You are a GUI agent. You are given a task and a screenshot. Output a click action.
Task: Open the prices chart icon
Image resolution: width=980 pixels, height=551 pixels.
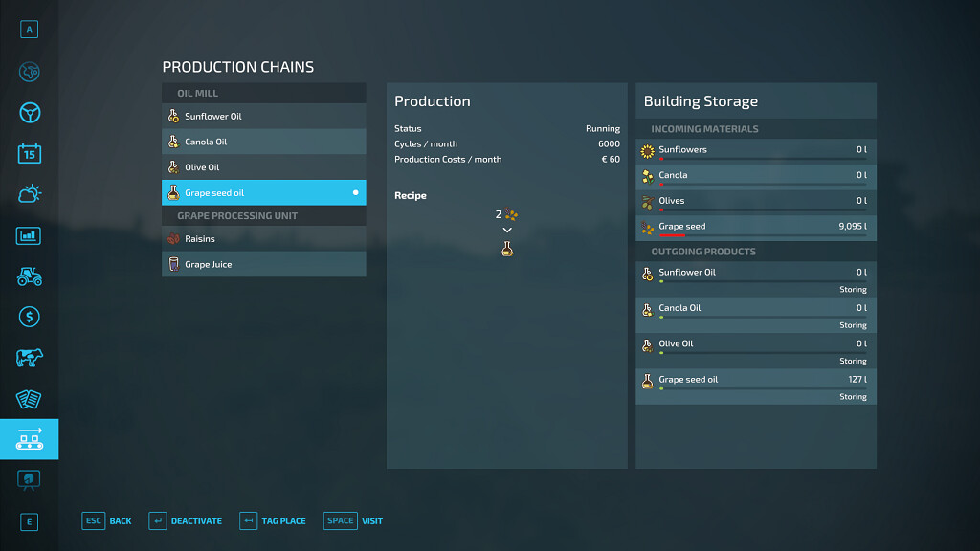(x=29, y=235)
